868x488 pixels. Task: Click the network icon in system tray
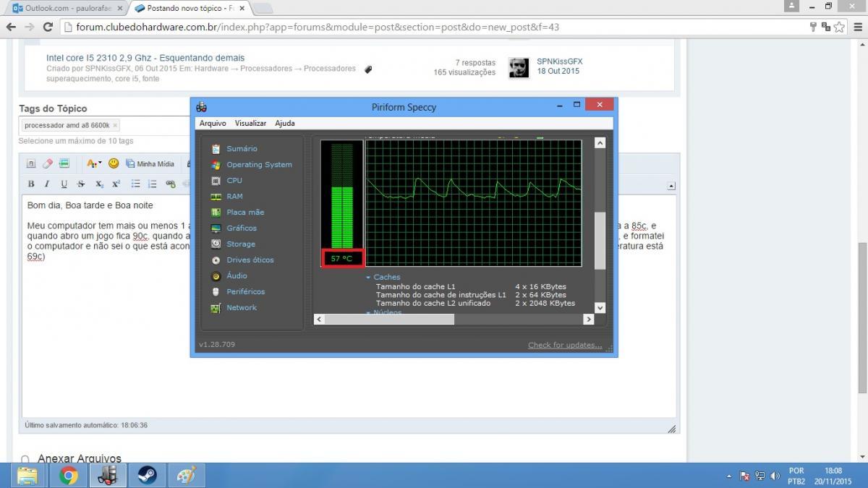(x=760, y=476)
